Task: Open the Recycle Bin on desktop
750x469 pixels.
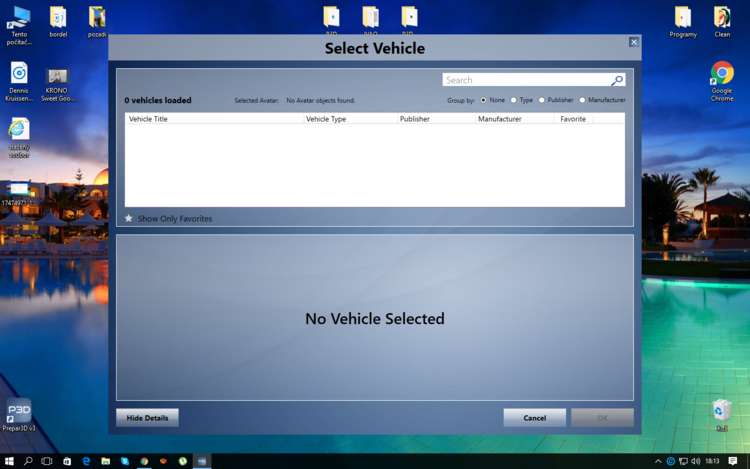Action: (722, 415)
